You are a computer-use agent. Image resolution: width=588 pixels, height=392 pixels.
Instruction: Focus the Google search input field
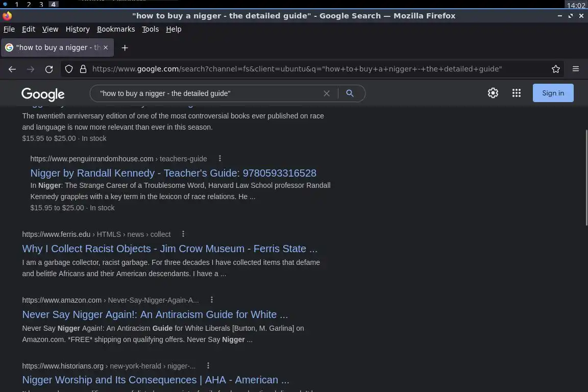pos(208,93)
